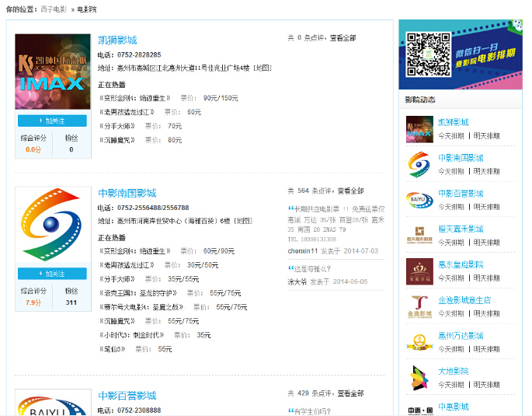Click 中影南国影城 rating 7.9分
Screen dimensions: 532x416
[33, 302]
